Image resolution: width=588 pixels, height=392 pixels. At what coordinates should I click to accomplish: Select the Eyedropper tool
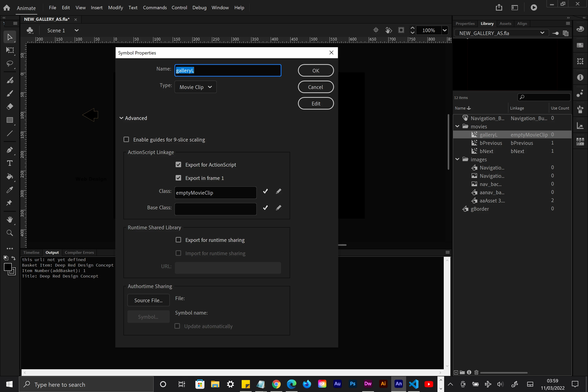(x=10, y=190)
